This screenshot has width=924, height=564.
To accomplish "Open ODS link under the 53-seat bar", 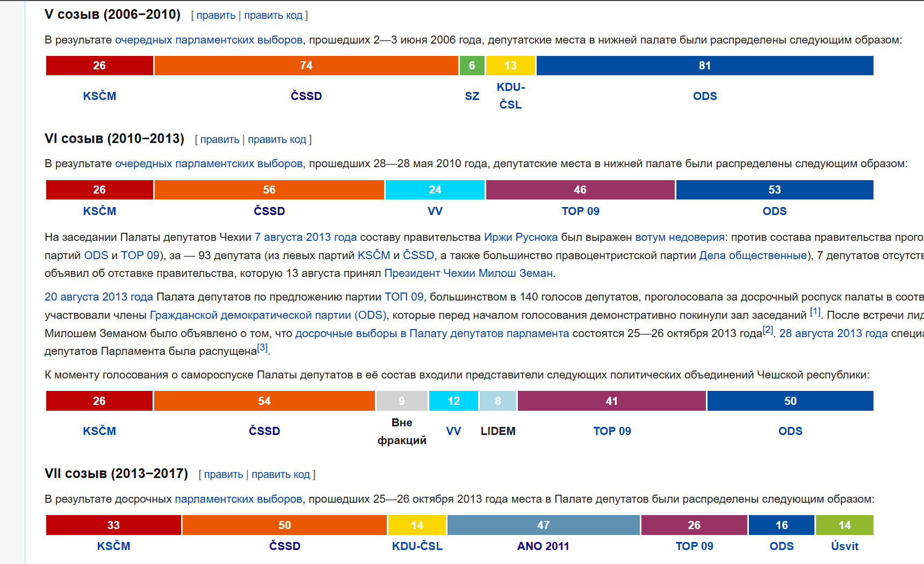I will click(775, 211).
